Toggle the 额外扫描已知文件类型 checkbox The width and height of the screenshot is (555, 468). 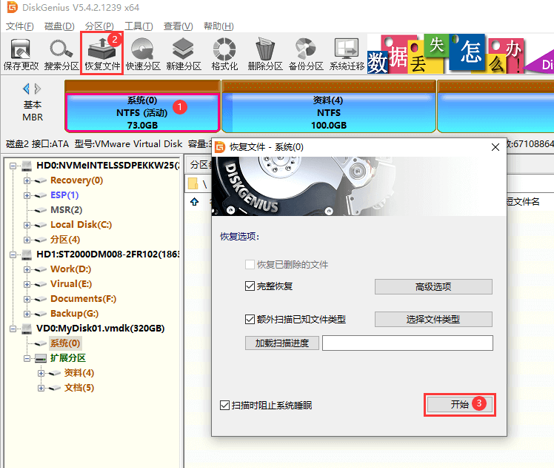250,319
